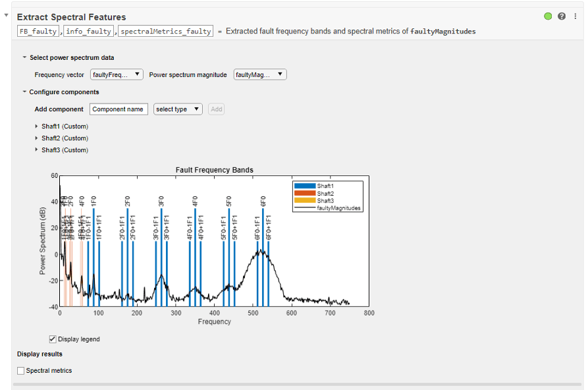Select the FB_faulty output variable name

pos(38,30)
